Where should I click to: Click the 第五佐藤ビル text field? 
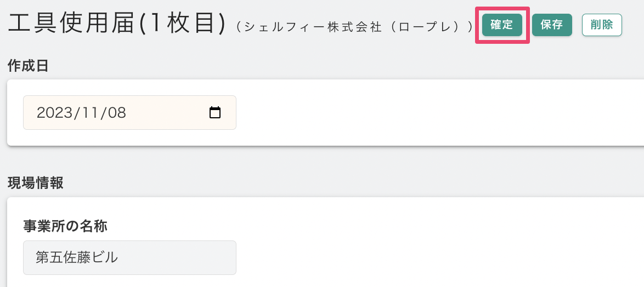tap(129, 257)
